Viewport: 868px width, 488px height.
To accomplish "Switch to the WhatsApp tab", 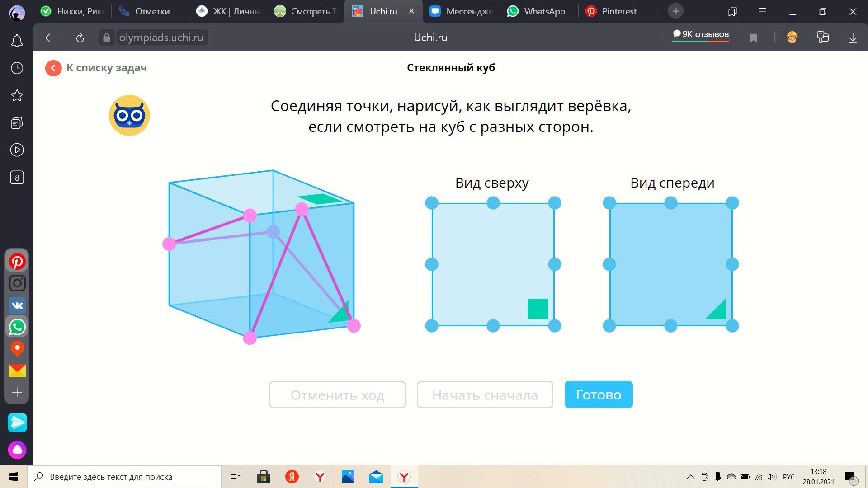I will pos(538,11).
